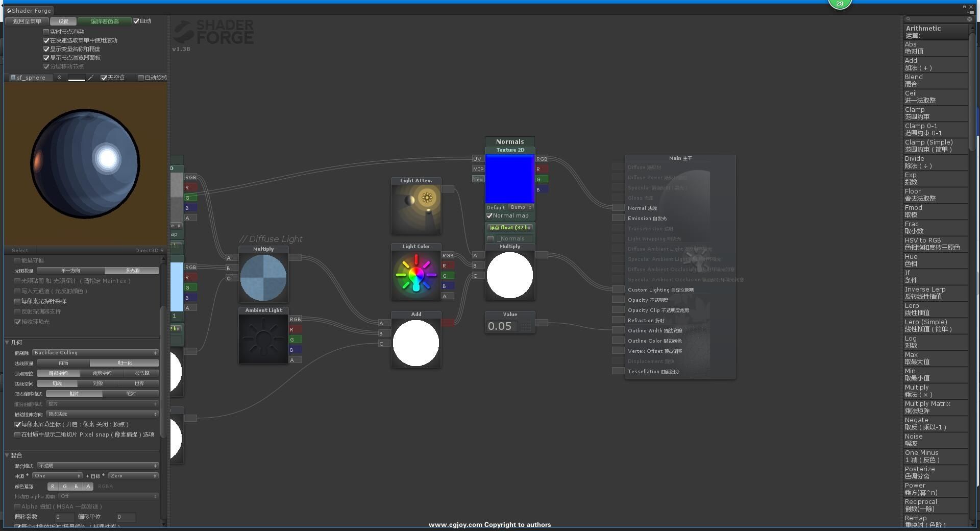Click the Normals texture UV input port
Screen dimensions: 980x531
pyautogui.click(x=478, y=159)
